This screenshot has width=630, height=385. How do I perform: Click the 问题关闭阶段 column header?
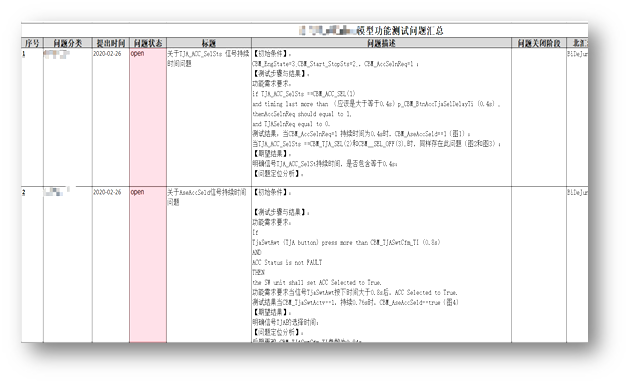[539, 43]
